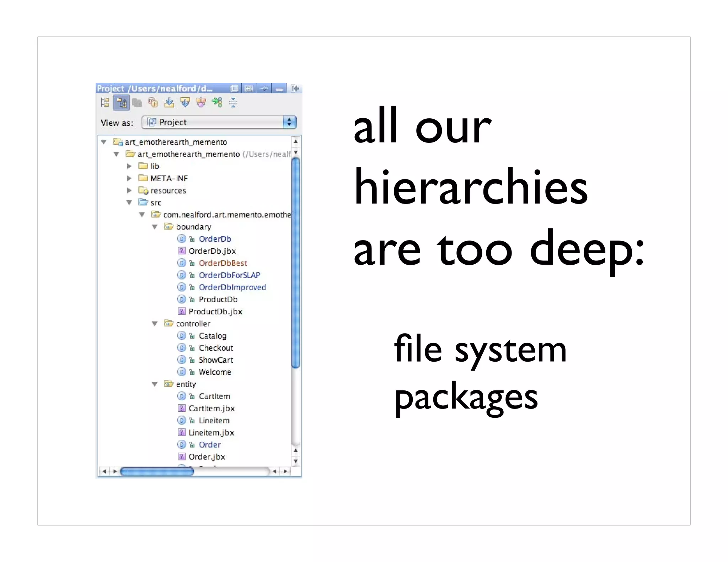Click the three colored circles toolbar icon

tap(201, 103)
